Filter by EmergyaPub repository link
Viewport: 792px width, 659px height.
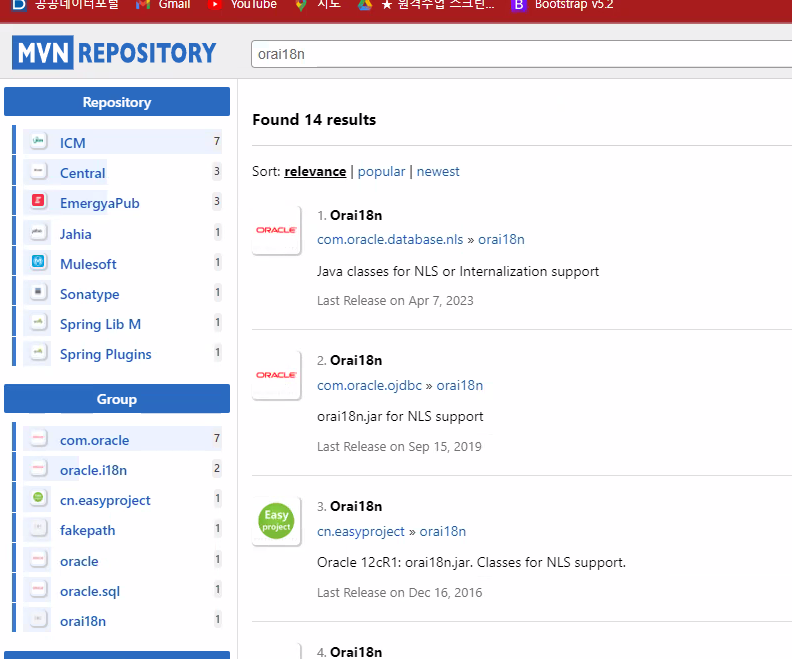coord(100,204)
